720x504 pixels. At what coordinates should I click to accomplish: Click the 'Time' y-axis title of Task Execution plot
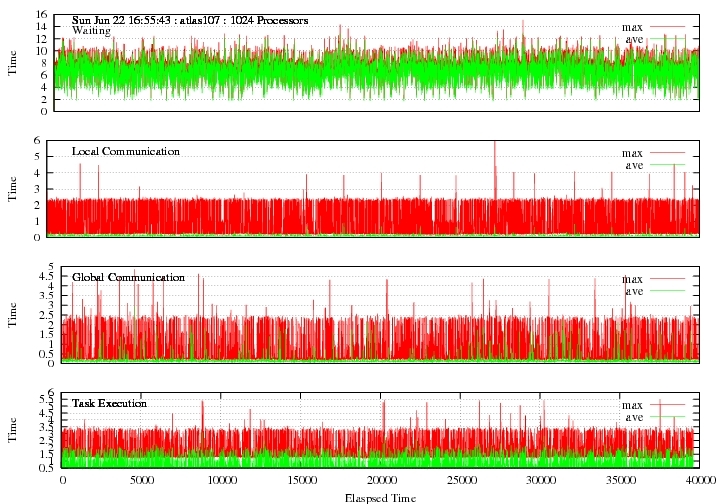click(12, 430)
